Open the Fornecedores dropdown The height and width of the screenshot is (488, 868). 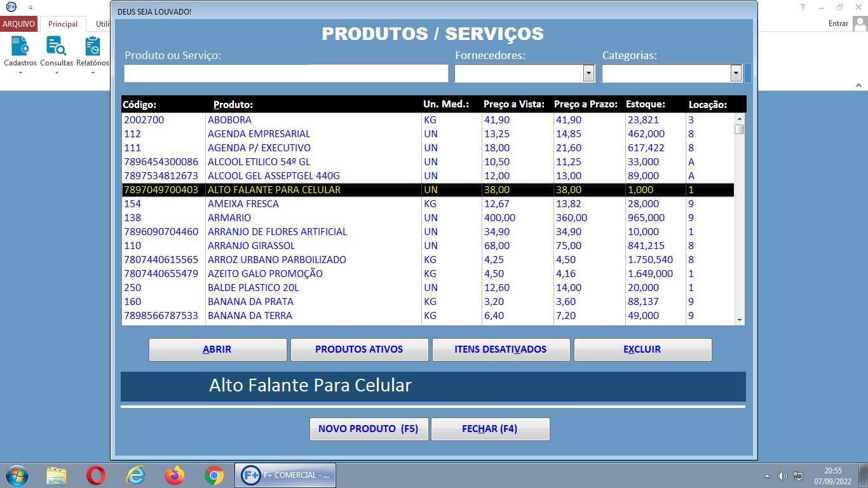click(x=589, y=73)
